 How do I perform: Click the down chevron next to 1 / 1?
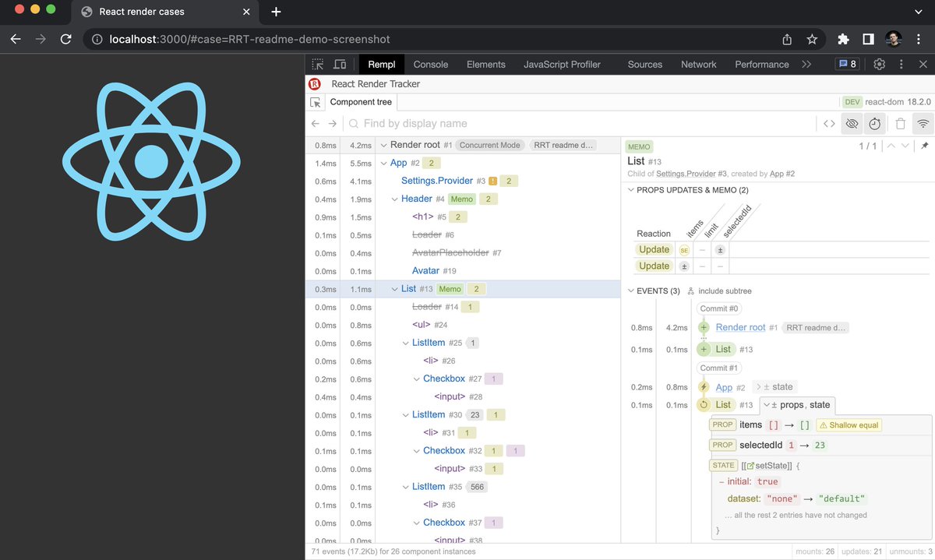905,146
